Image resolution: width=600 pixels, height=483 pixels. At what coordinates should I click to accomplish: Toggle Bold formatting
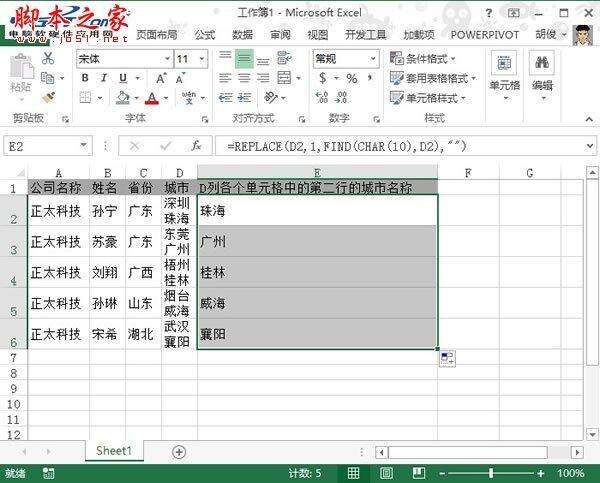pos(85,78)
